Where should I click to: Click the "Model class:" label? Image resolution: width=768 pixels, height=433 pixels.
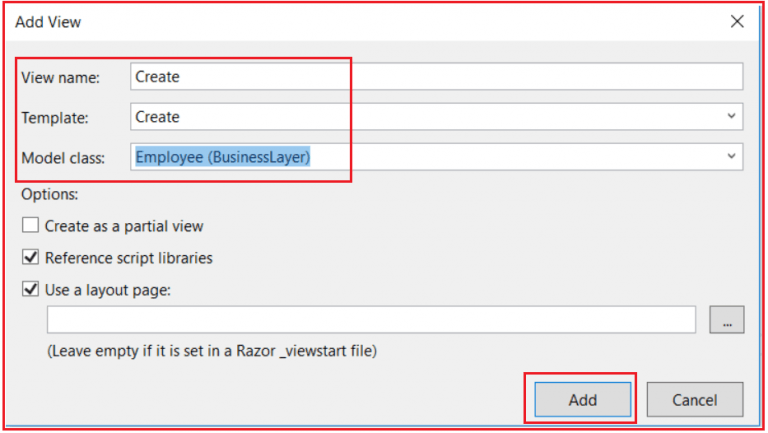click(63, 158)
